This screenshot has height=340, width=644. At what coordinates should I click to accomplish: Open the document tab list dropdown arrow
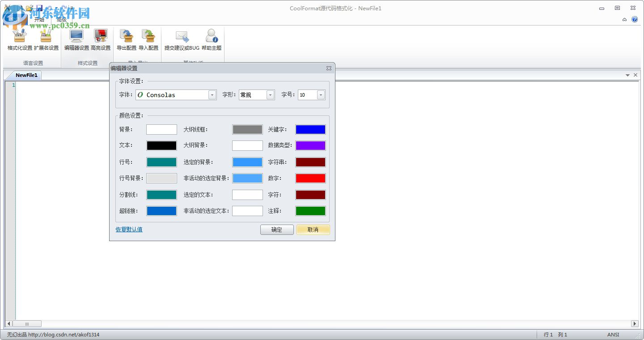628,75
